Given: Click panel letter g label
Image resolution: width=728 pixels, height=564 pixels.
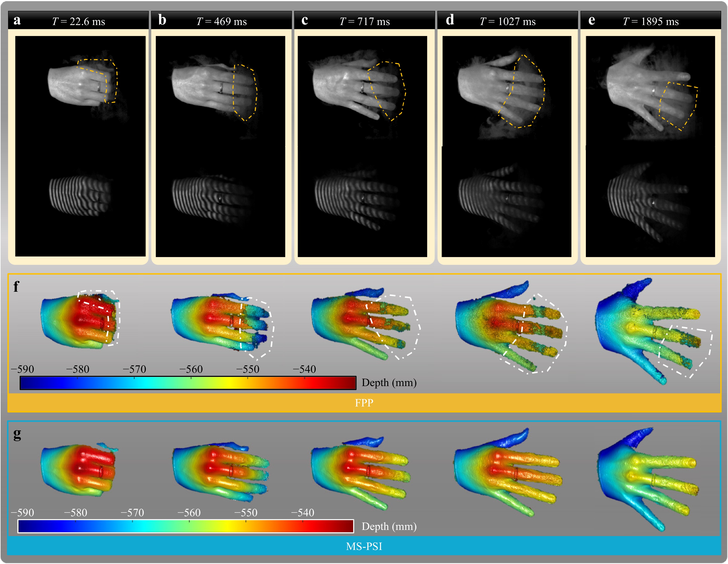Looking at the screenshot, I should coord(17,434).
